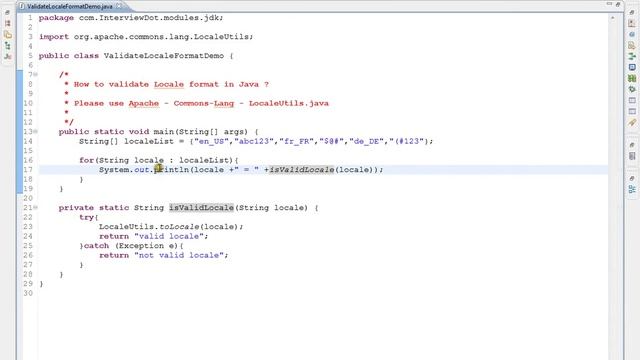Viewport: 640px width, 360px height.
Task: Maximize the editor area
Action: pyautogui.click(x=618, y=4)
